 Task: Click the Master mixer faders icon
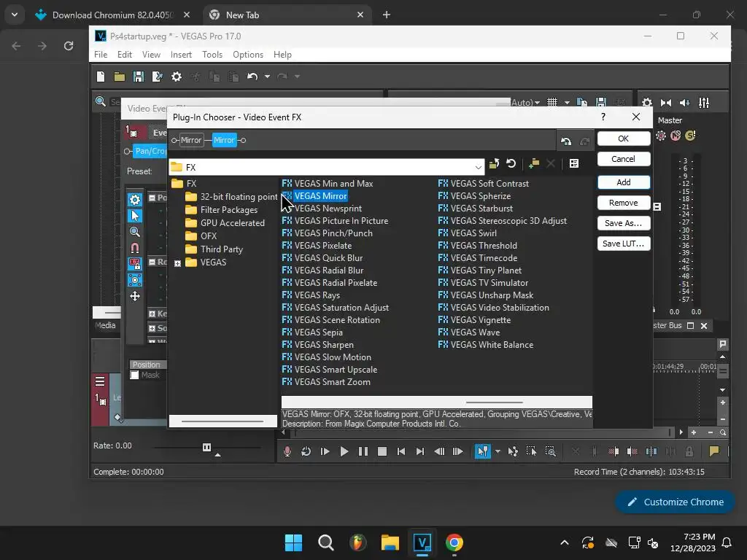pyautogui.click(x=704, y=102)
